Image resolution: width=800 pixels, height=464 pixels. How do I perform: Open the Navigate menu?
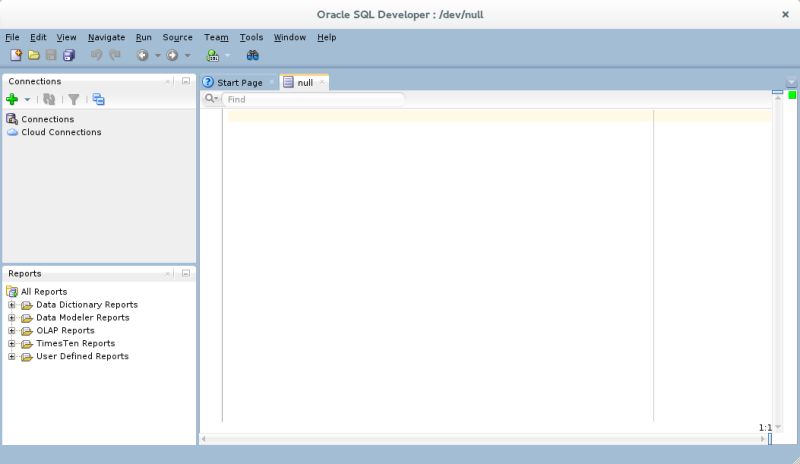tap(106, 37)
